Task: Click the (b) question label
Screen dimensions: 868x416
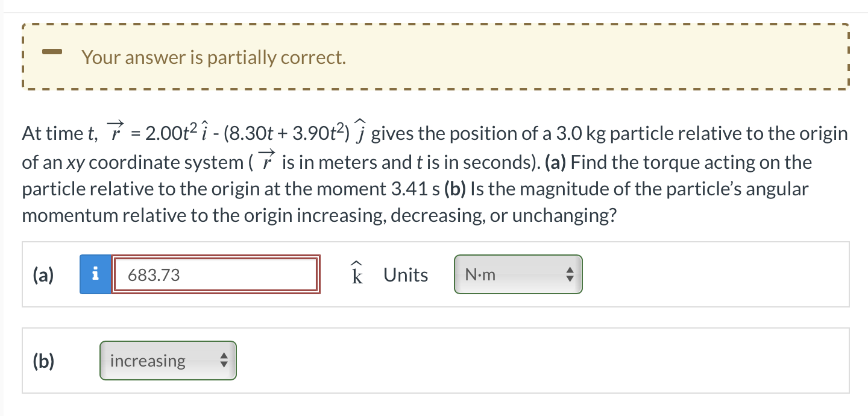Action: [42, 361]
